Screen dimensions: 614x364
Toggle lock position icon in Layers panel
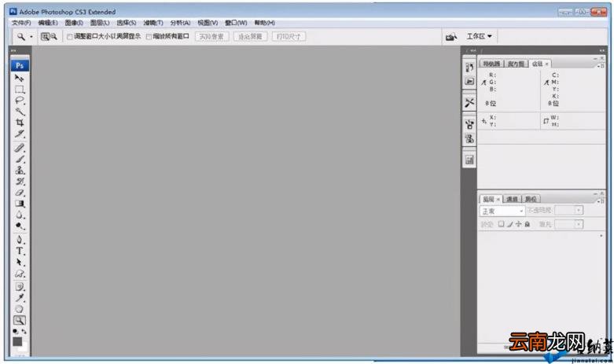click(x=518, y=224)
